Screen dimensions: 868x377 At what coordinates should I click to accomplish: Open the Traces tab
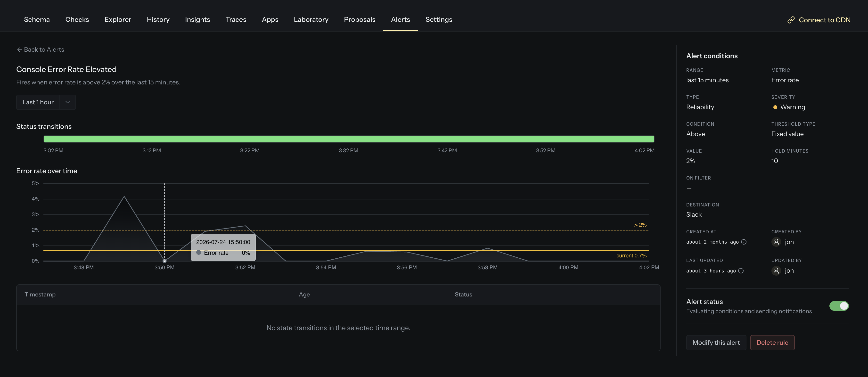236,20
